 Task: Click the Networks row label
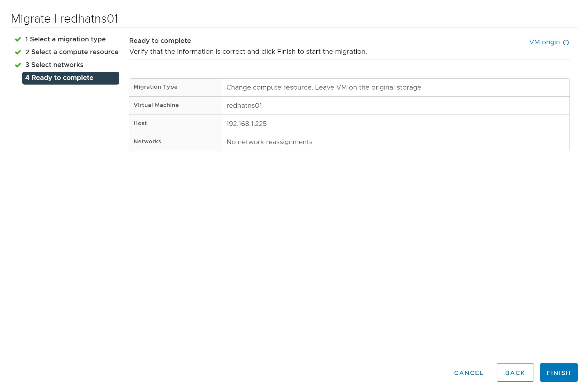click(147, 142)
